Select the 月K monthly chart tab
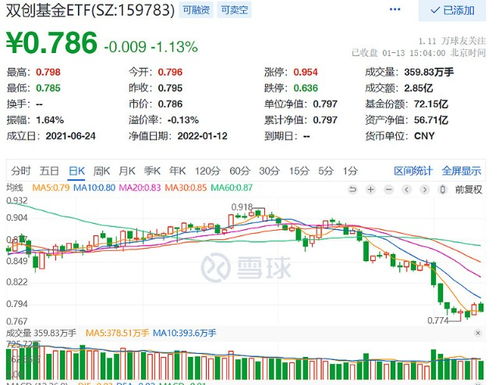Image resolution: width=499 pixels, height=385 pixels. 127,171
